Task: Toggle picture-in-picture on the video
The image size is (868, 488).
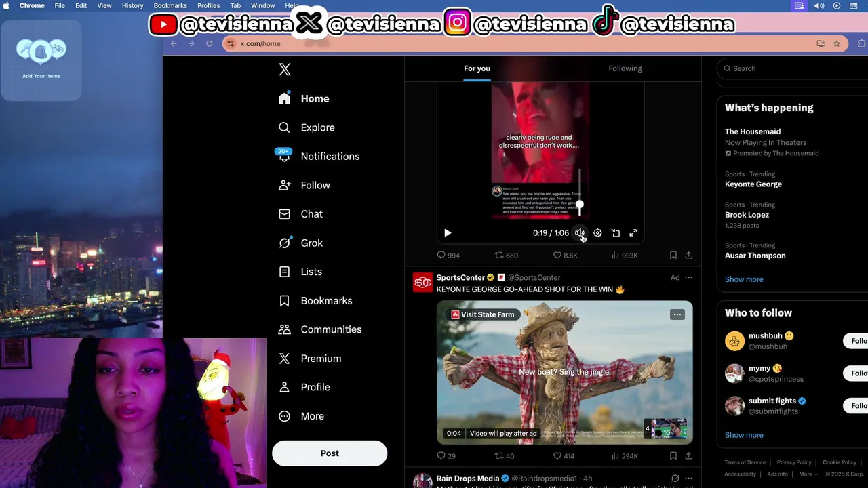Action: point(616,233)
